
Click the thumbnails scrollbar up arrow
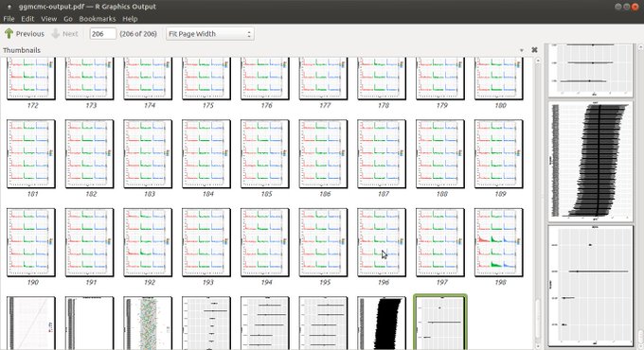(537, 61)
